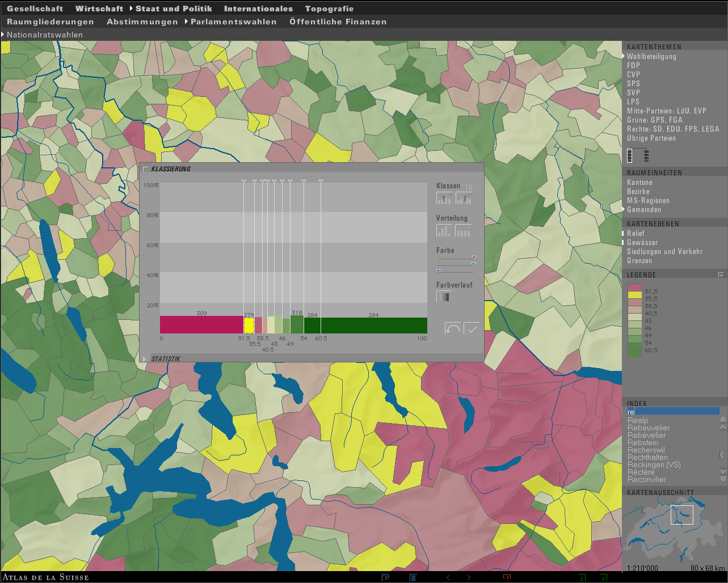Select Gemeinden as spatial unit
This screenshot has width=728, height=583.
pyautogui.click(x=644, y=210)
